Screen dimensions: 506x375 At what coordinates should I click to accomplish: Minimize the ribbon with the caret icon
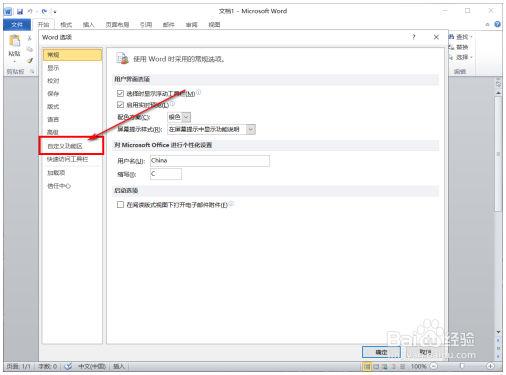pyautogui.click(x=487, y=24)
